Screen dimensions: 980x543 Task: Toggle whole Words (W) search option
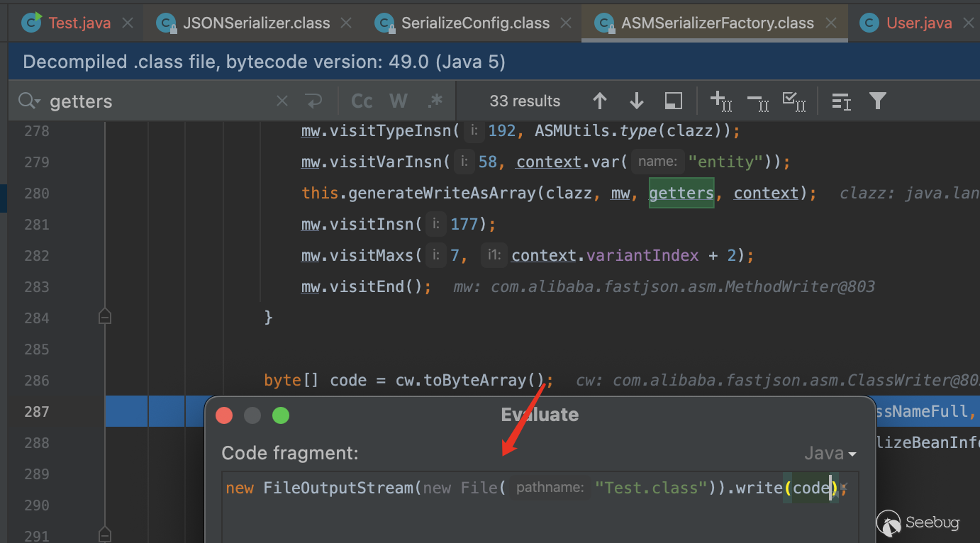tap(399, 101)
